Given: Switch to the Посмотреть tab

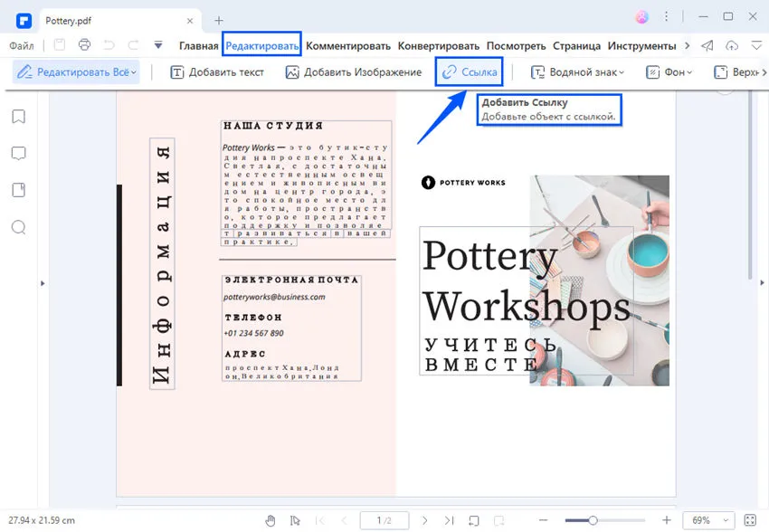Looking at the screenshot, I should pyautogui.click(x=516, y=46).
